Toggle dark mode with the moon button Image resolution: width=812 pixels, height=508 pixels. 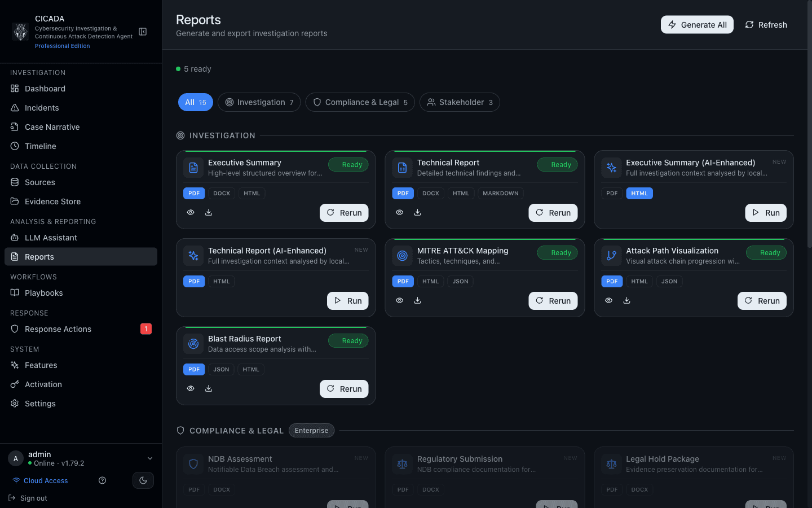(x=143, y=480)
